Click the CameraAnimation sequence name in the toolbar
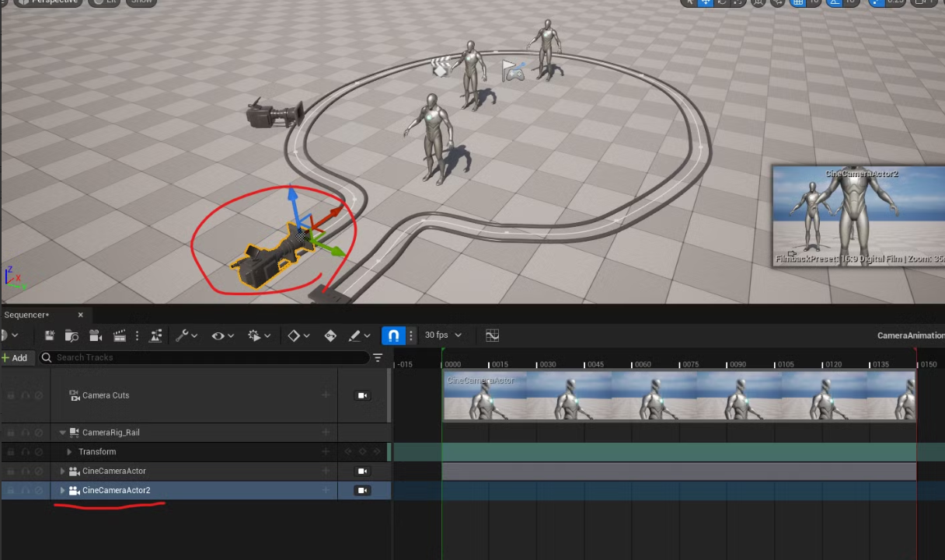The width and height of the screenshot is (945, 560). click(x=910, y=336)
